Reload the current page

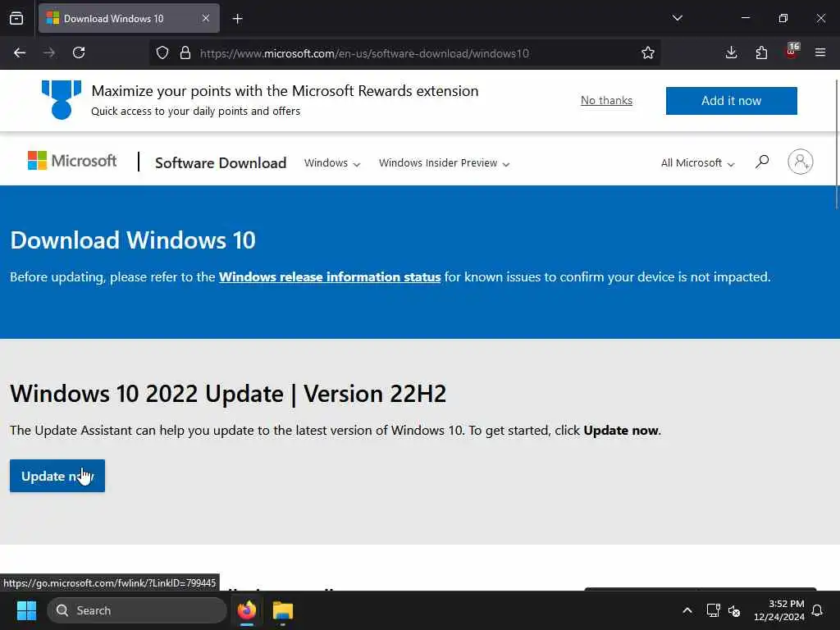[x=79, y=52]
